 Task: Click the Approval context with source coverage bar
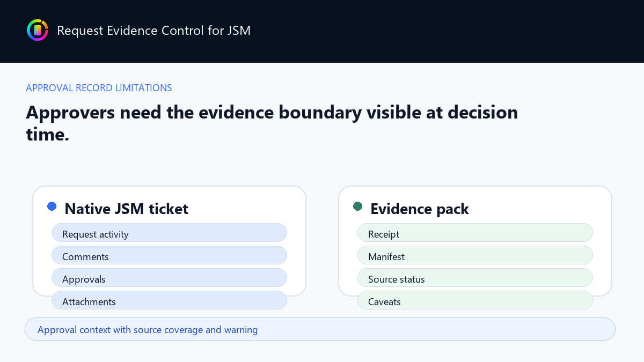(320, 329)
